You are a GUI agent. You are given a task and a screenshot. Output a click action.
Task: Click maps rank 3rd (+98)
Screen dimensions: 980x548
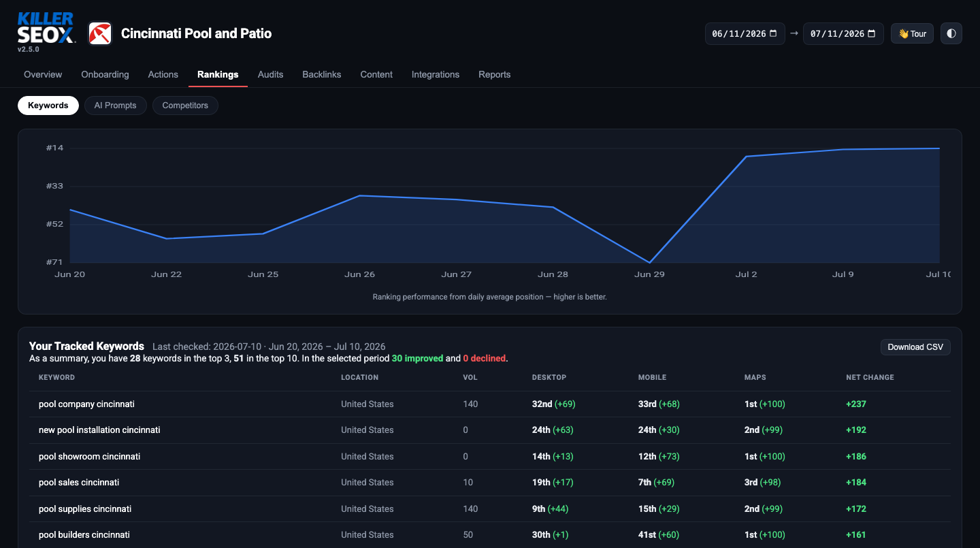click(762, 482)
